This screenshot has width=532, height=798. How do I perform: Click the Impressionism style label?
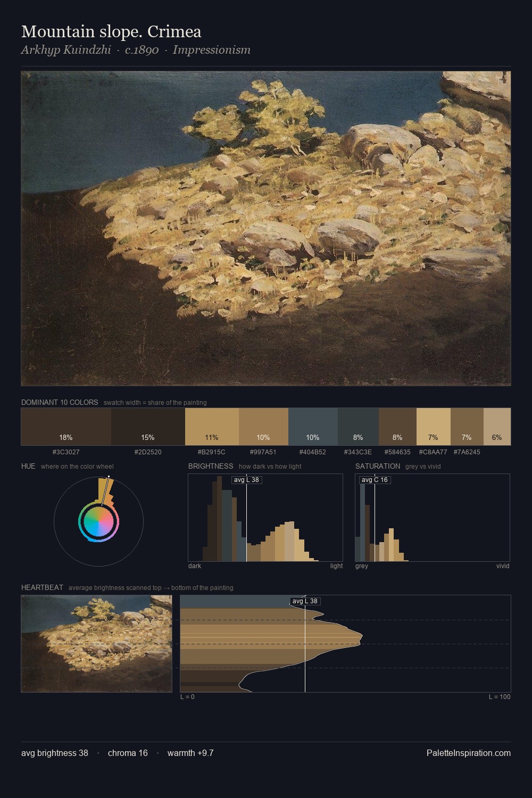click(211, 50)
